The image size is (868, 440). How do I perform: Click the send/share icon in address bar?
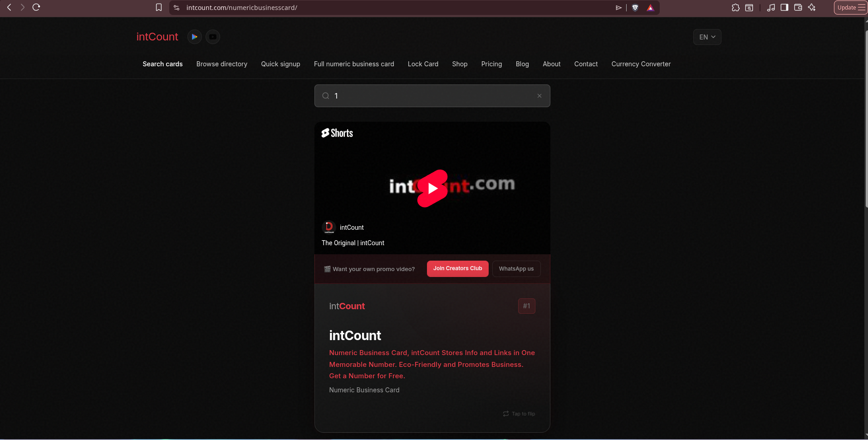[x=618, y=8]
